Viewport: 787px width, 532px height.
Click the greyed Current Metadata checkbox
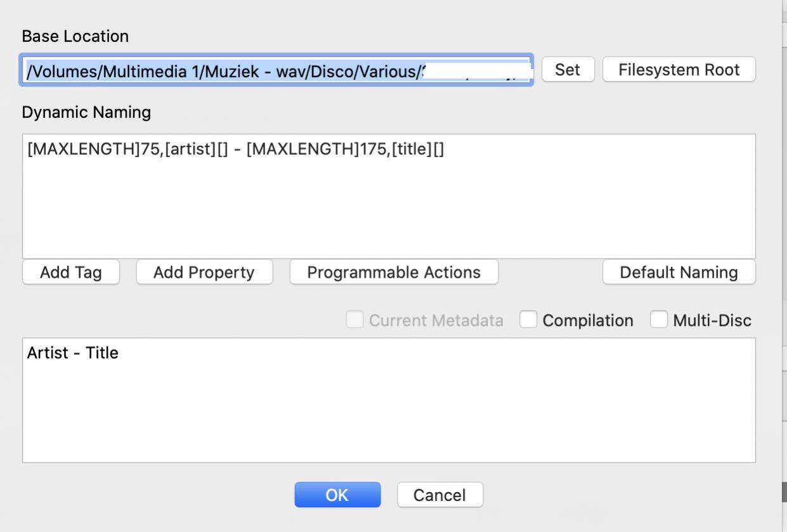[354, 320]
